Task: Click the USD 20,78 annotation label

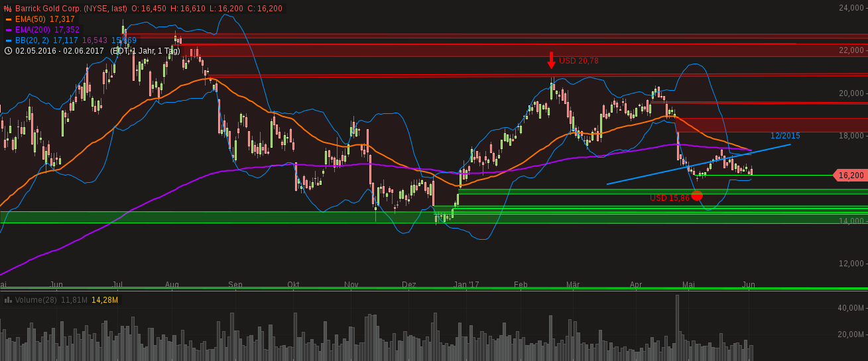Action: (x=579, y=61)
